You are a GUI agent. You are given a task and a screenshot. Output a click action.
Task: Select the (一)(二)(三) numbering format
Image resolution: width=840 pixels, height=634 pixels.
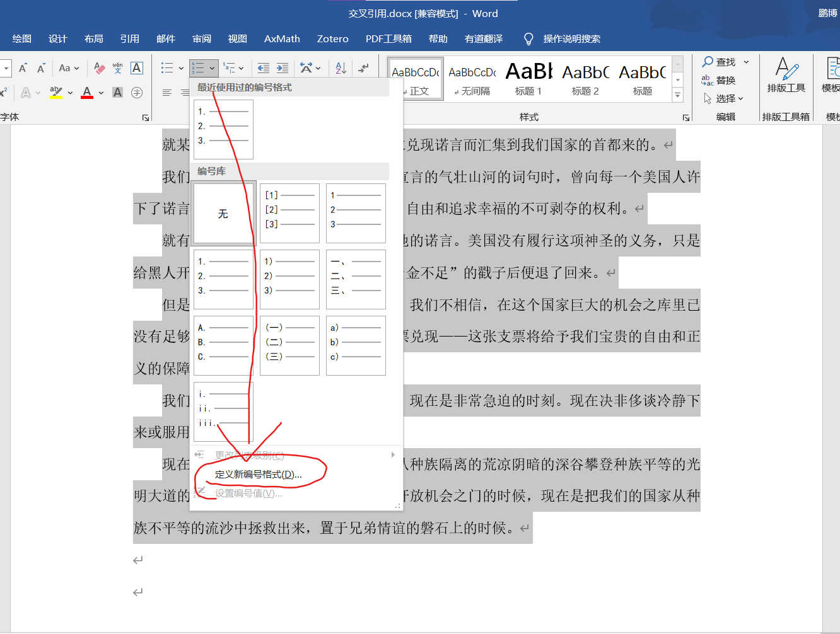289,346
